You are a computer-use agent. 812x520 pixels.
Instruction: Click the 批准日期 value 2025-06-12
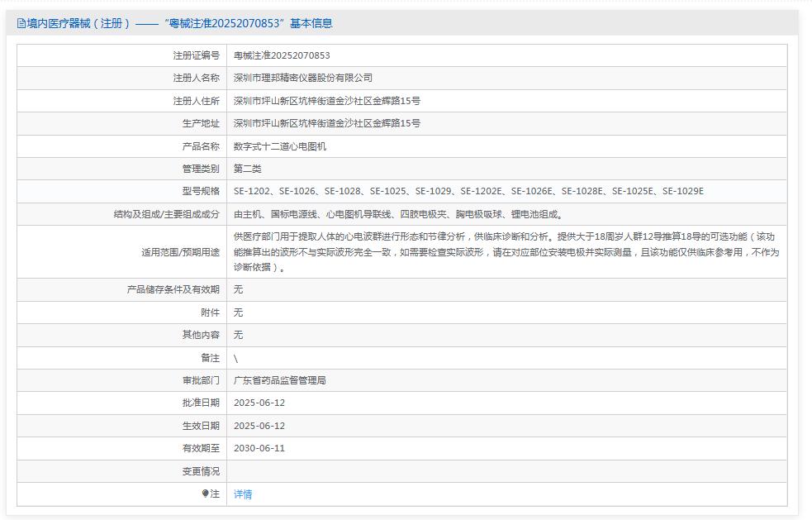[x=259, y=403]
